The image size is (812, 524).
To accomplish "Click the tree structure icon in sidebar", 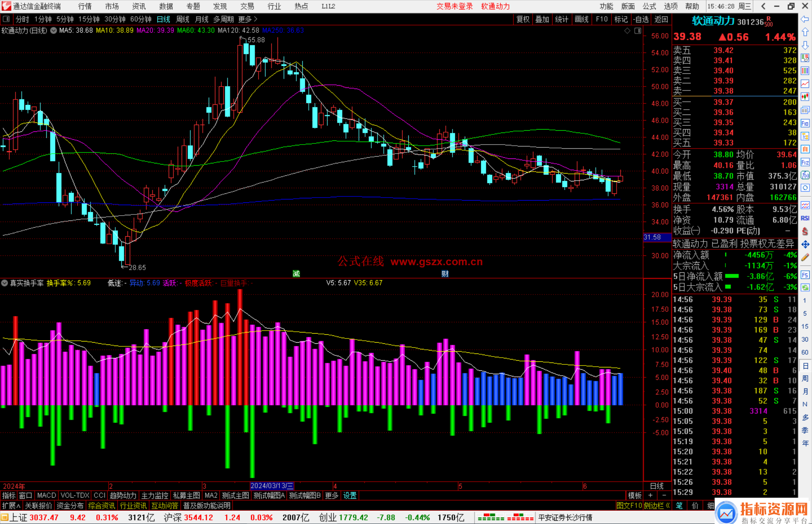I will (805, 136).
